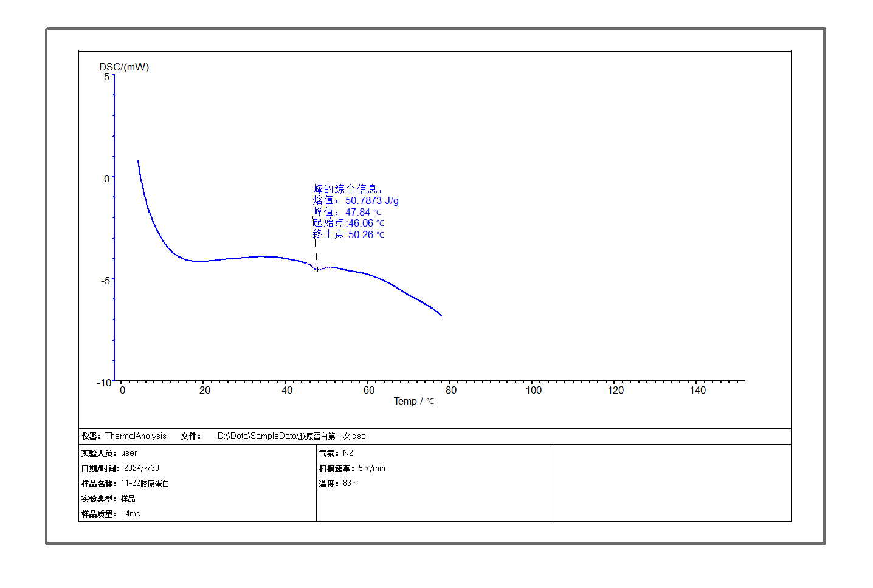Click the 样品质量 14mg value
Viewport: 873px width, 588px height.
tap(131, 514)
